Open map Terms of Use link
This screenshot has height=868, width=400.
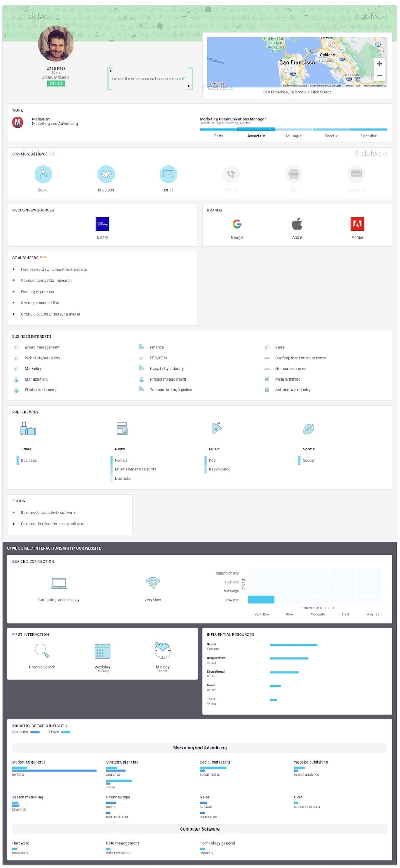pyautogui.click(x=352, y=85)
